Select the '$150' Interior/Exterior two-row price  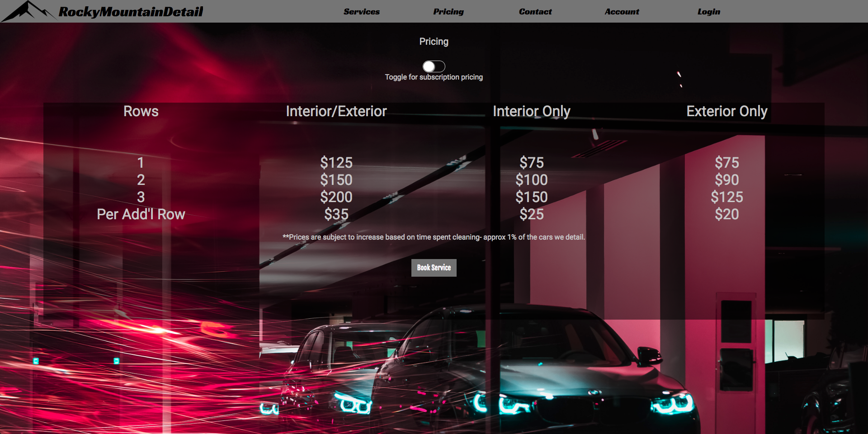336,180
